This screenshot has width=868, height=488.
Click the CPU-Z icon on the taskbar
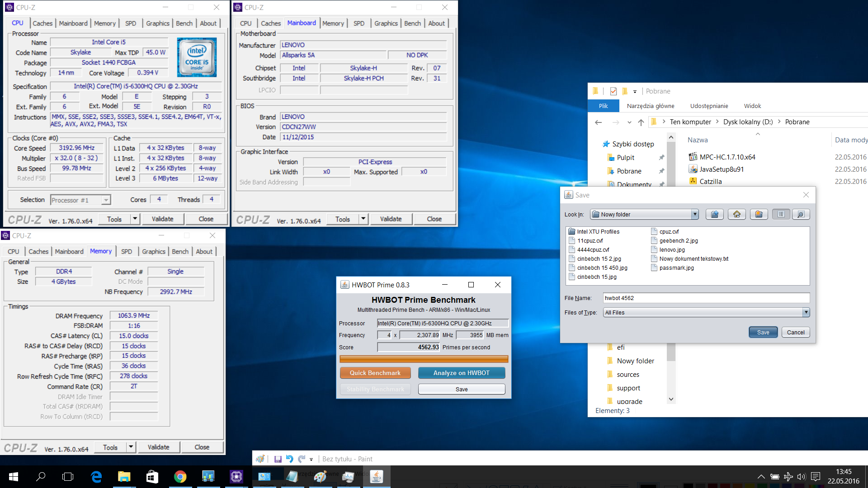(x=236, y=477)
